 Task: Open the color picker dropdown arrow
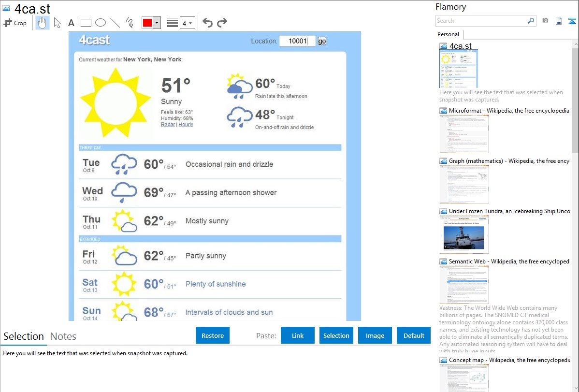pos(157,23)
